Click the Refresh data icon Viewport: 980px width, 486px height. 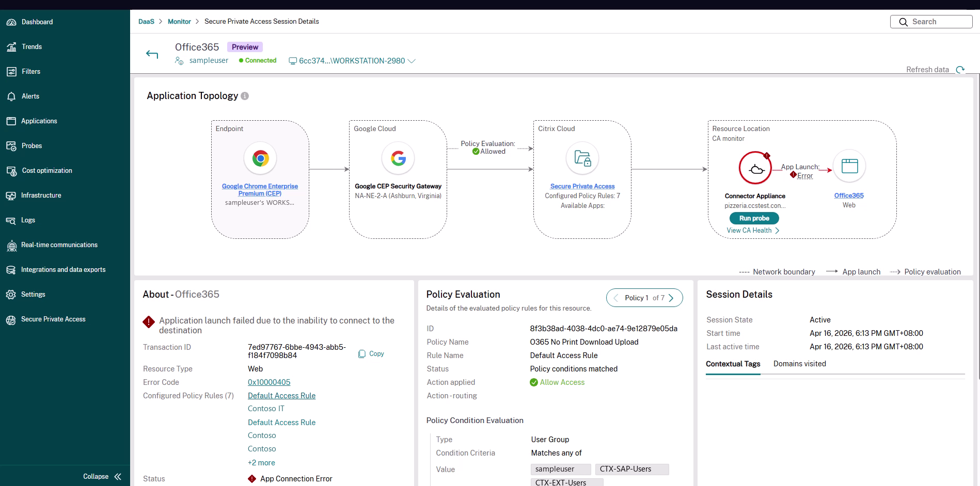tap(960, 70)
